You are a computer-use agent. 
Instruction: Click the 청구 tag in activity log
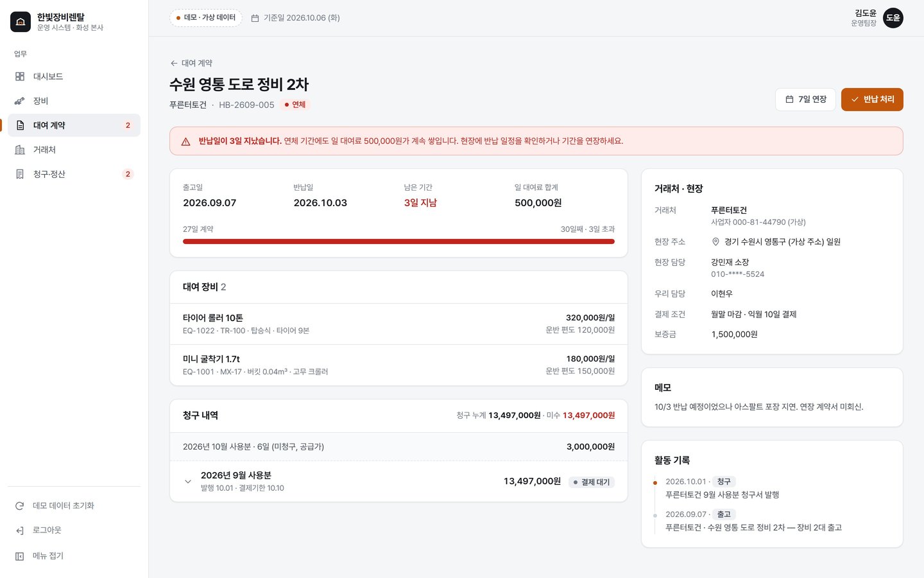[724, 482]
